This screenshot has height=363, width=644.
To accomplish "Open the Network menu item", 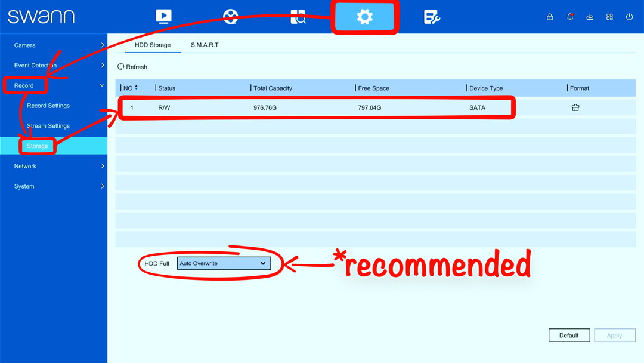I will coord(25,166).
